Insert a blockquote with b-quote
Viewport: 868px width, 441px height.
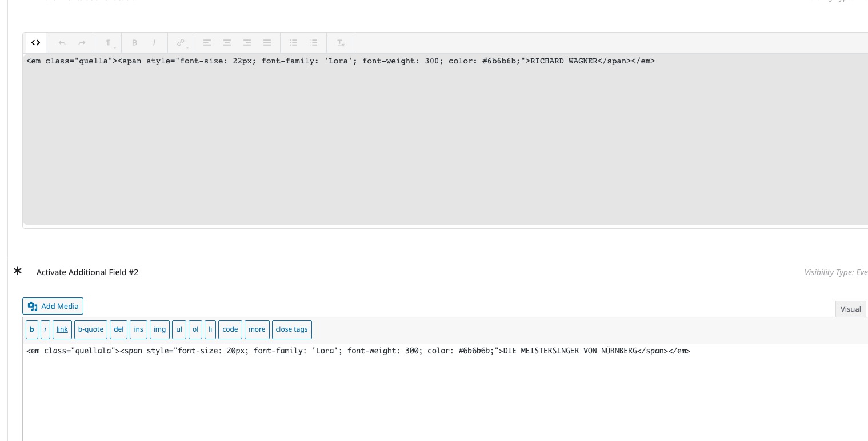(x=91, y=329)
